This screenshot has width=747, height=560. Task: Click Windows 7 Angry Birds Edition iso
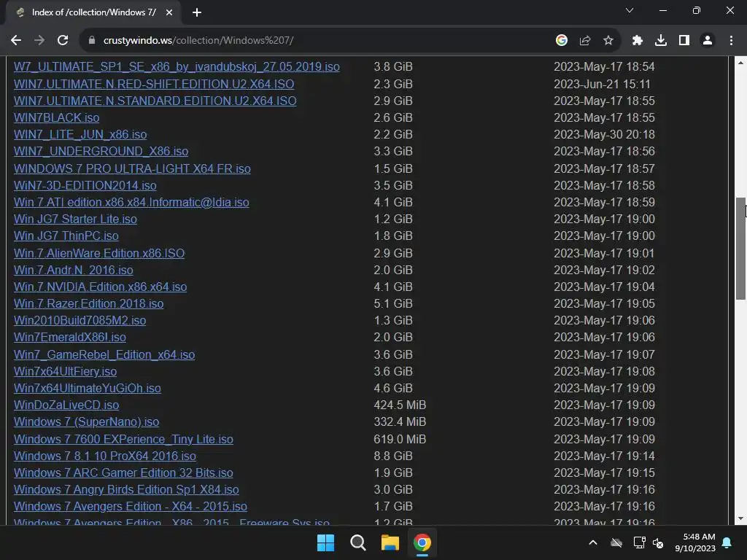(126, 489)
